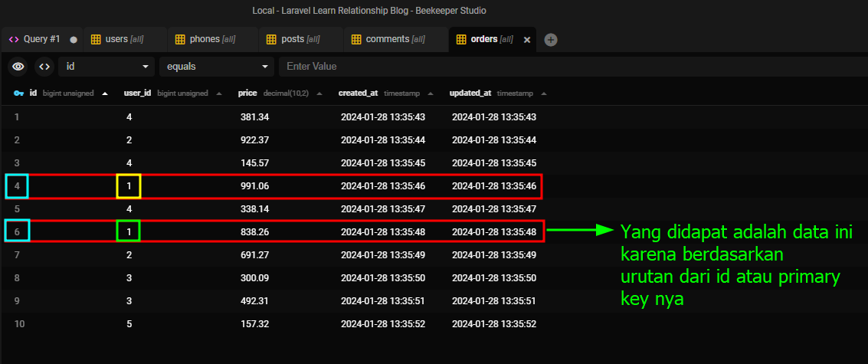Click the posts tab table icon
Screen dimensions: 868x364
pyautogui.click(x=273, y=39)
